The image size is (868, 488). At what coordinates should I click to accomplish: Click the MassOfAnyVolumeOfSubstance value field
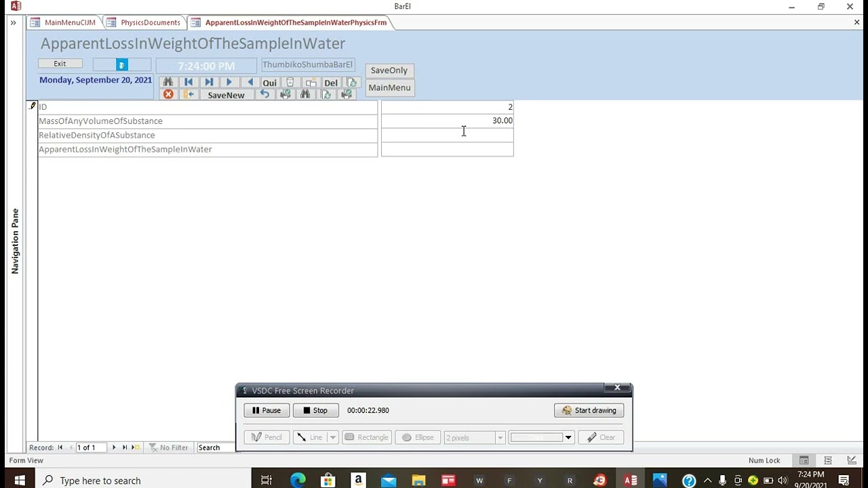click(447, 121)
